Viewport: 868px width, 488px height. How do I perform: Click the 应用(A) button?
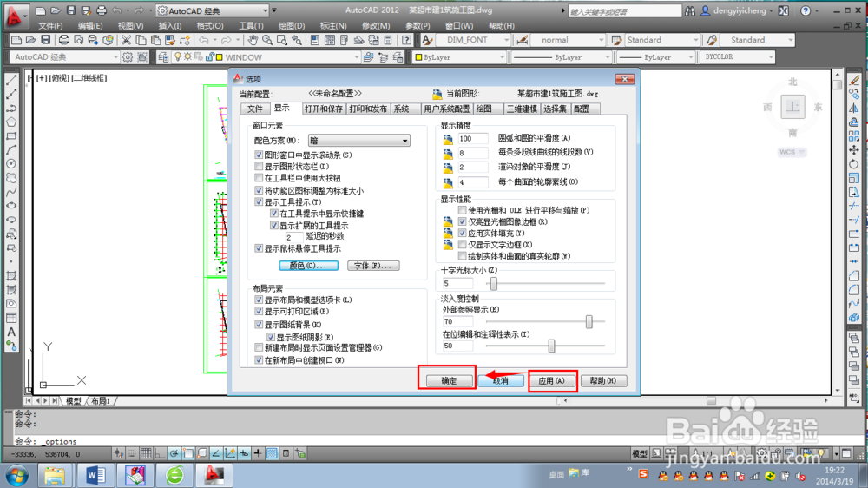click(552, 380)
